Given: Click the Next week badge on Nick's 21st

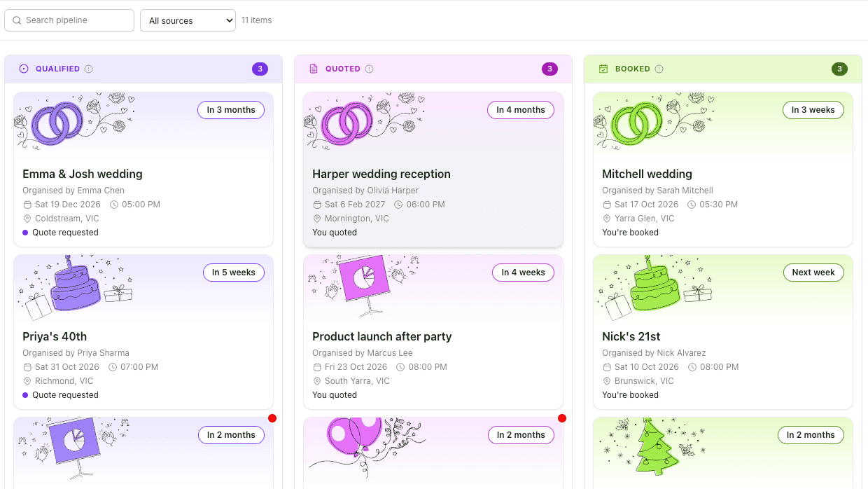Looking at the screenshot, I should [x=813, y=273].
